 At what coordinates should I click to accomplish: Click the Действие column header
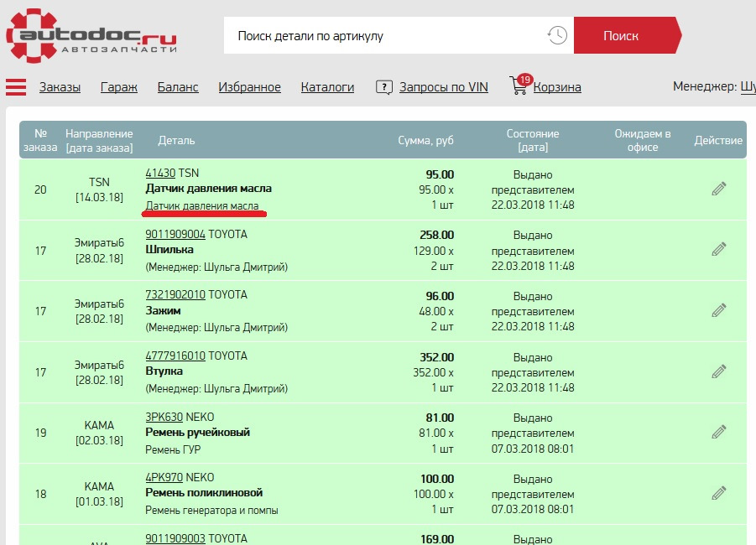718,140
